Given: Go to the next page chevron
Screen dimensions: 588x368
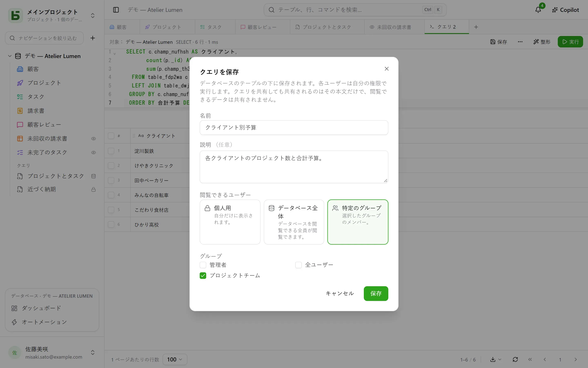Looking at the screenshot, I should click(x=576, y=359).
